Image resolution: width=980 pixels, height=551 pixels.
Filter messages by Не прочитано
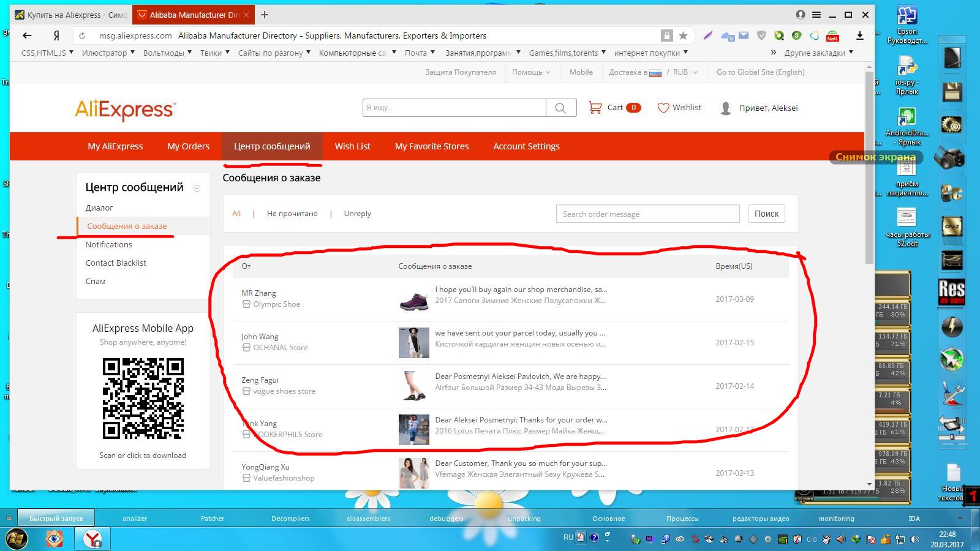point(292,214)
